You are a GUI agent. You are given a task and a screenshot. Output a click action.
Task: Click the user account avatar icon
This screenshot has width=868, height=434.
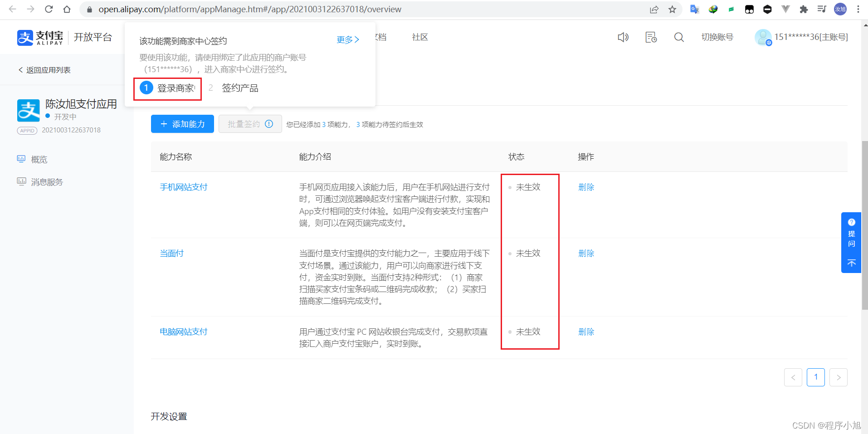point(763,37)
